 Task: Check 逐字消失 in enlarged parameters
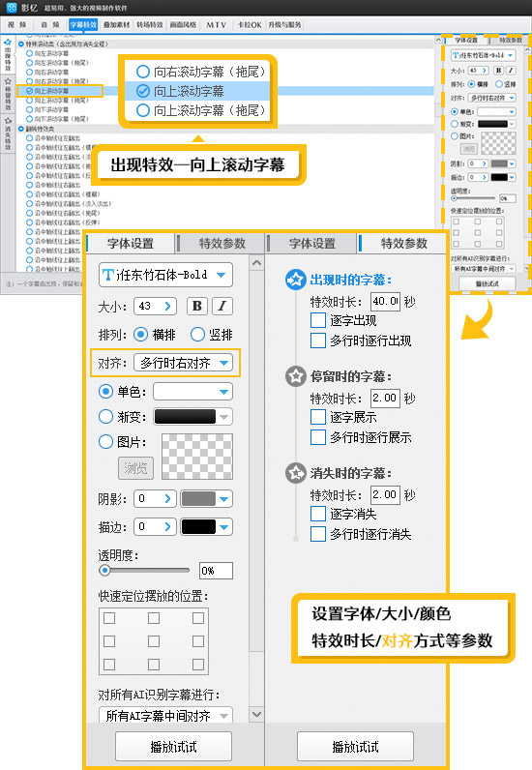point(318,514)
